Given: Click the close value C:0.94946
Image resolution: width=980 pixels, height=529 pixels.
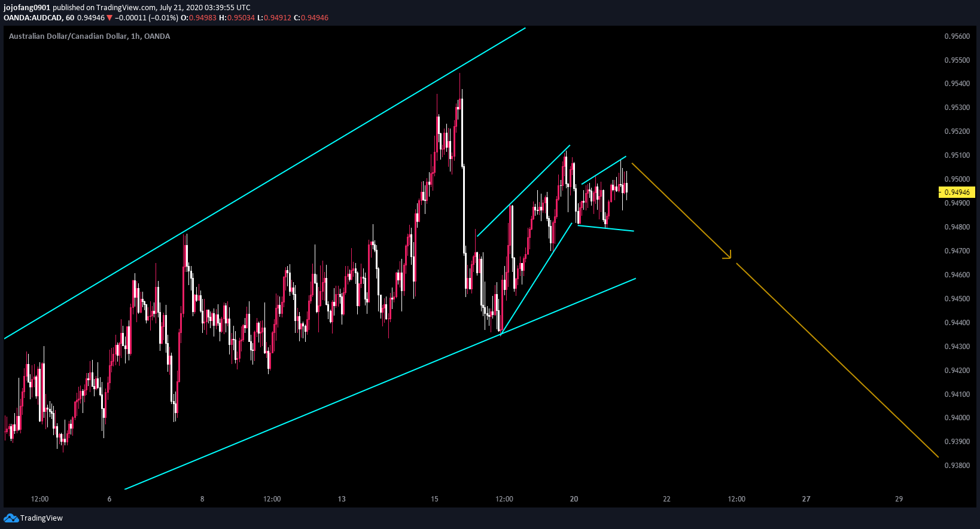Looking at the screenshot, I should 311,18.
